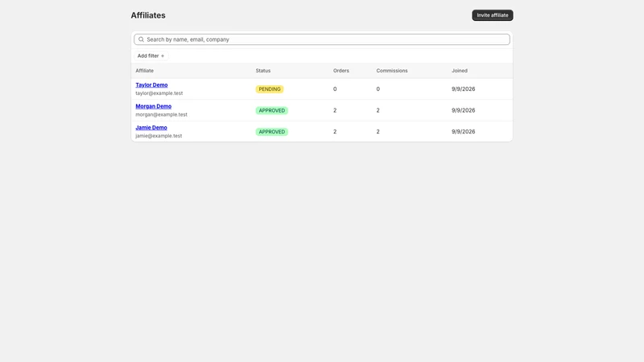Click the PENDING status badge
The height and width of the screenshot is (362, 644).
tap(270, 89)
